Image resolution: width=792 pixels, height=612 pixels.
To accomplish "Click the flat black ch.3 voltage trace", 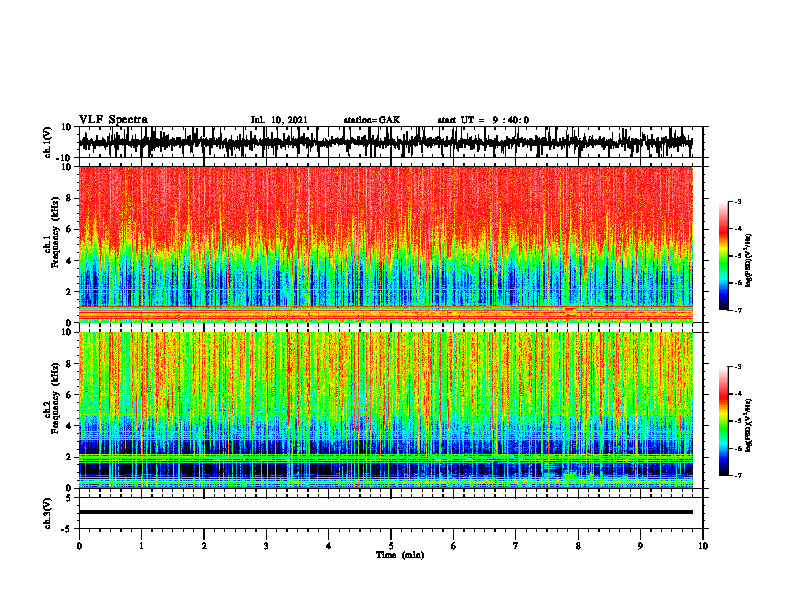I will [x=386, y=512].
